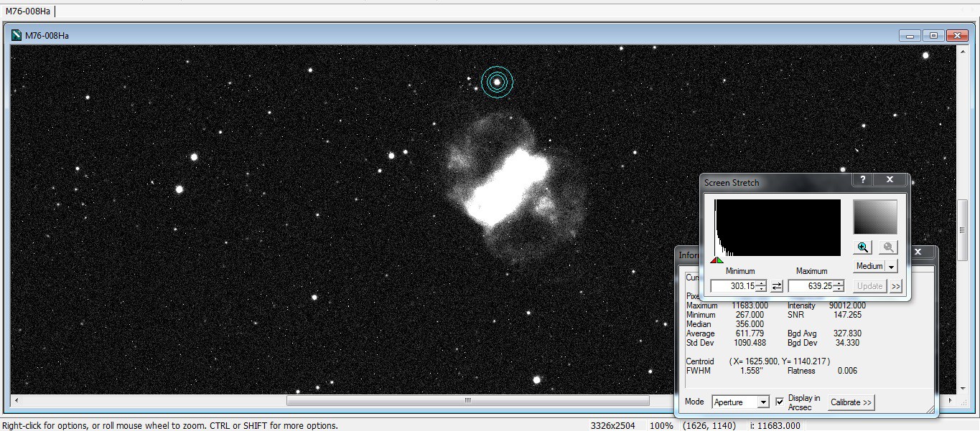This screenshot has height=431, width=980.
Task: Click the Flatness value 0.006
Action: 847,371
